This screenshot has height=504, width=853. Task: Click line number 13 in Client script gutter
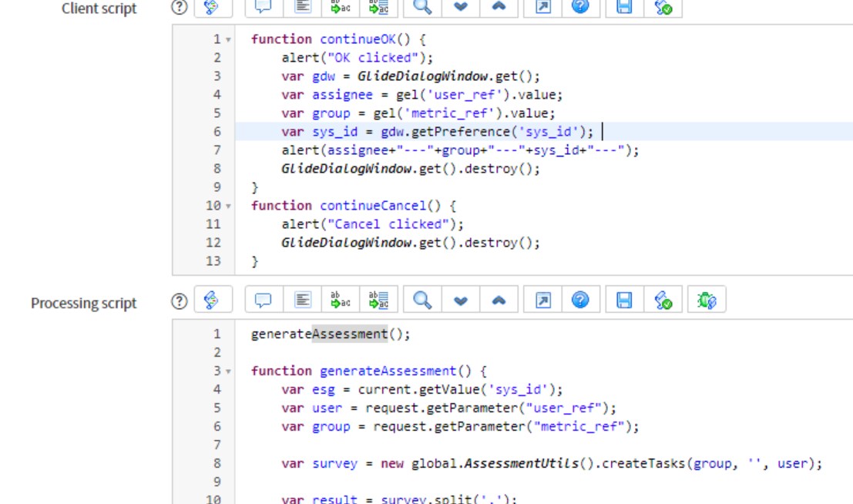pyautogui.click(x=213, y=261)
